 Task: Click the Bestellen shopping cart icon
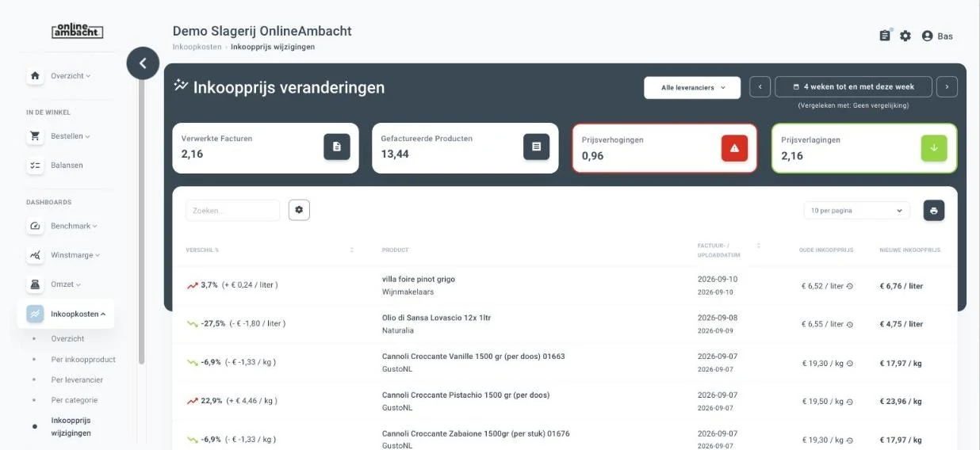coord(35,136)
